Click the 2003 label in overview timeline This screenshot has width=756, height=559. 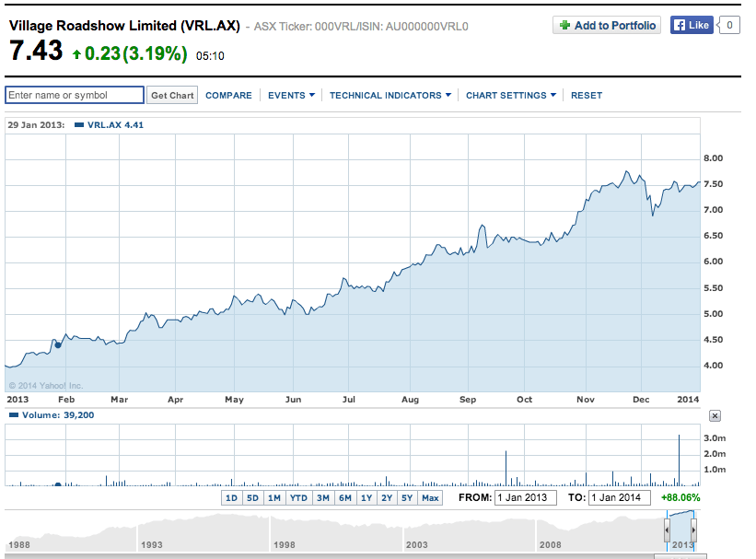(x=416, y=544)
